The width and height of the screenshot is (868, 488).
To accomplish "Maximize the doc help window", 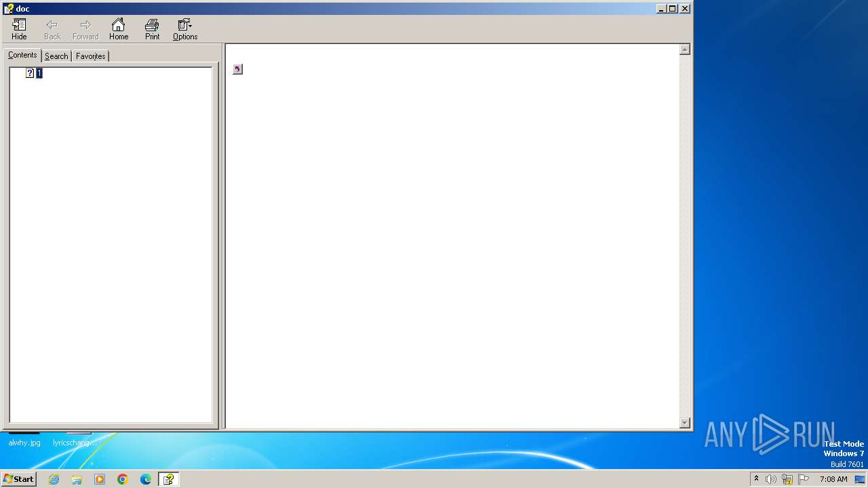I will tap(672, 9).
